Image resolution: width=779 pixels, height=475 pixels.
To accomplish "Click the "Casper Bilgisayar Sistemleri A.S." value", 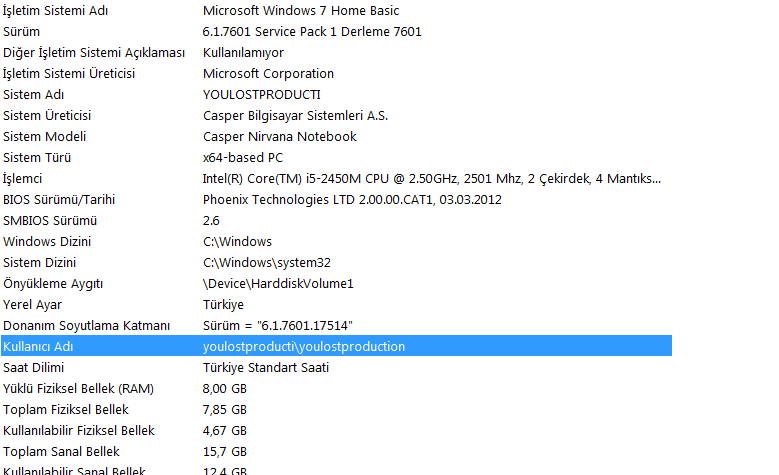I will [296, 116].
